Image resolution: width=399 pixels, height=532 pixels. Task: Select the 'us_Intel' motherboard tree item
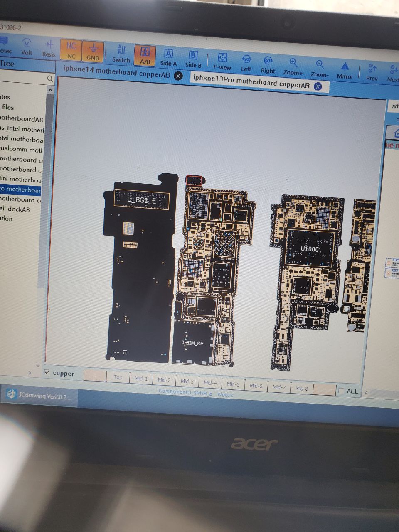[x=22, y=129]
